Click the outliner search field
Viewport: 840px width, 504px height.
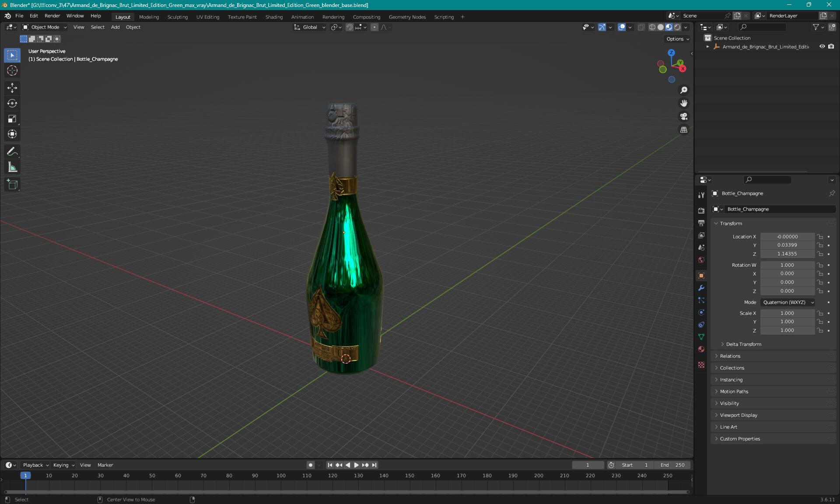click(x=762, y=27)
